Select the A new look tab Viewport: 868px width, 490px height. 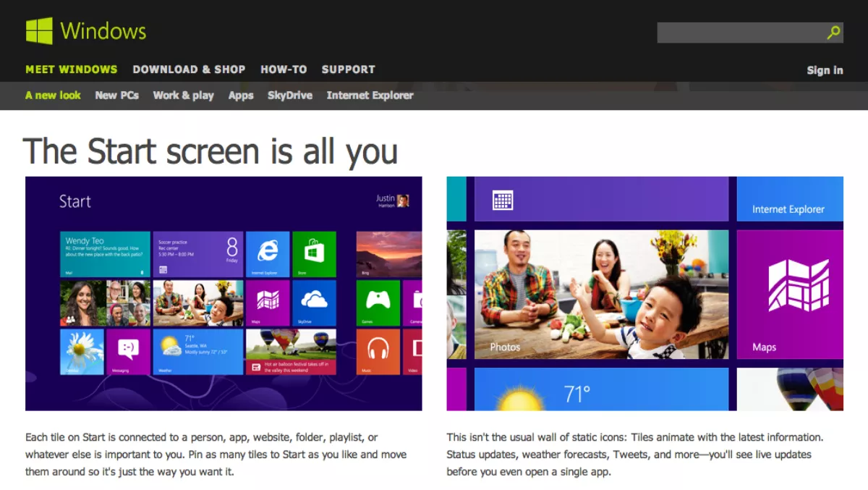(x=53, y=95)
